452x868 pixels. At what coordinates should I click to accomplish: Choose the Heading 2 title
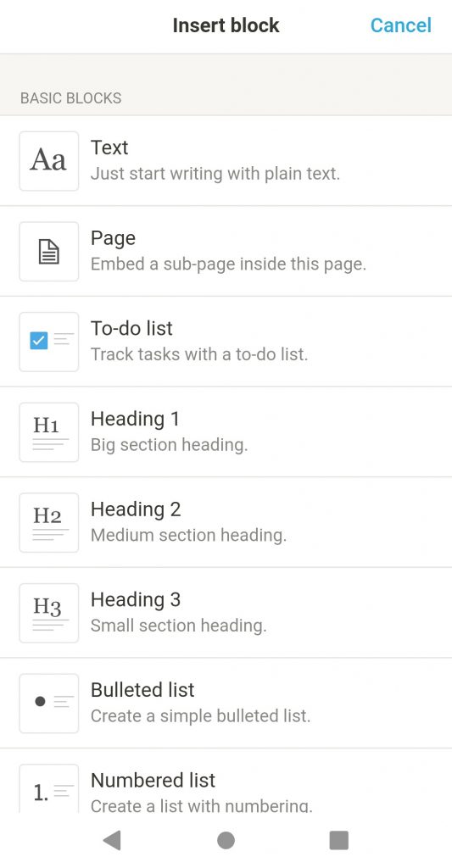136,509
